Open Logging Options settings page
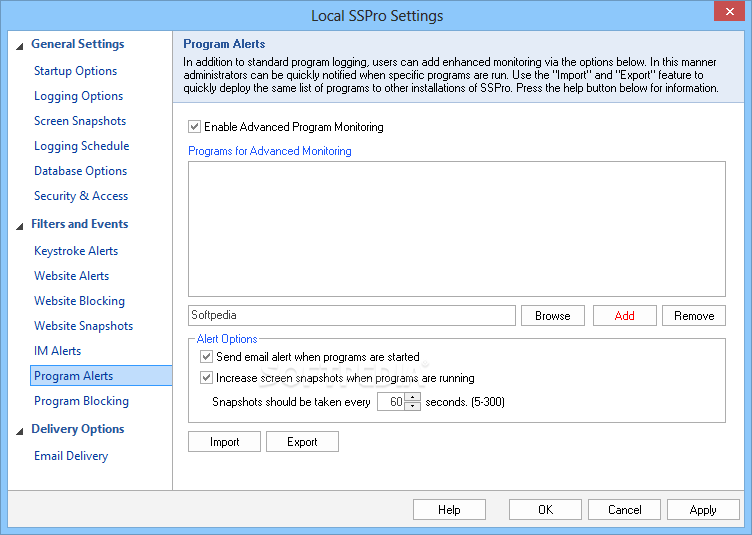Viewport: 752px width, 535px height. tap(78, 96)
